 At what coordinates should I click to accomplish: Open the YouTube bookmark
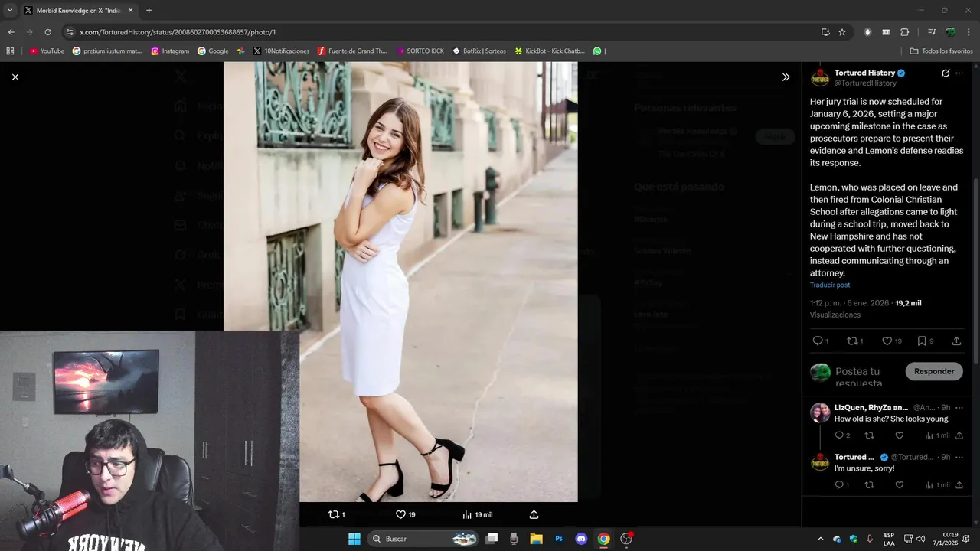(47, 51)
